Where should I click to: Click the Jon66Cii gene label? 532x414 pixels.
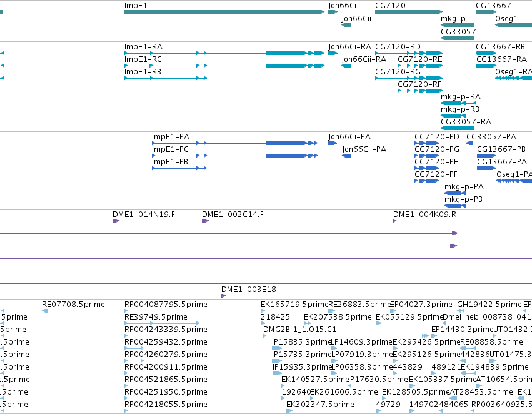click(356, 19)
